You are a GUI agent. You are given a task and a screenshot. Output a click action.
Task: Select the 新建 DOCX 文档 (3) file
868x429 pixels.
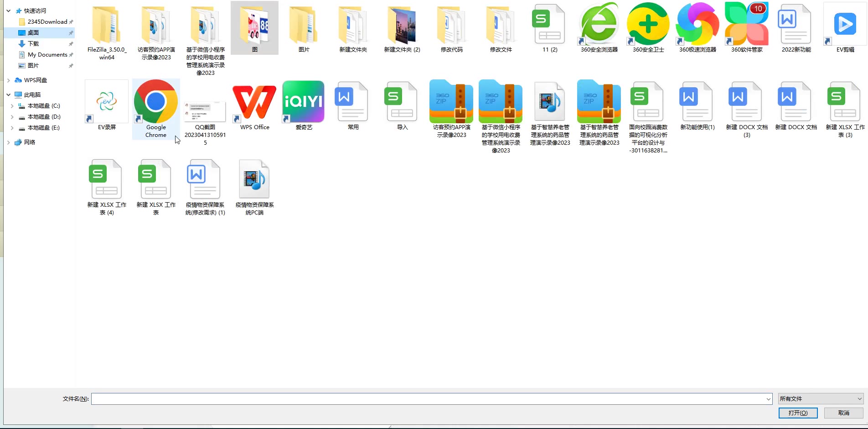click(x=747, y=110)
